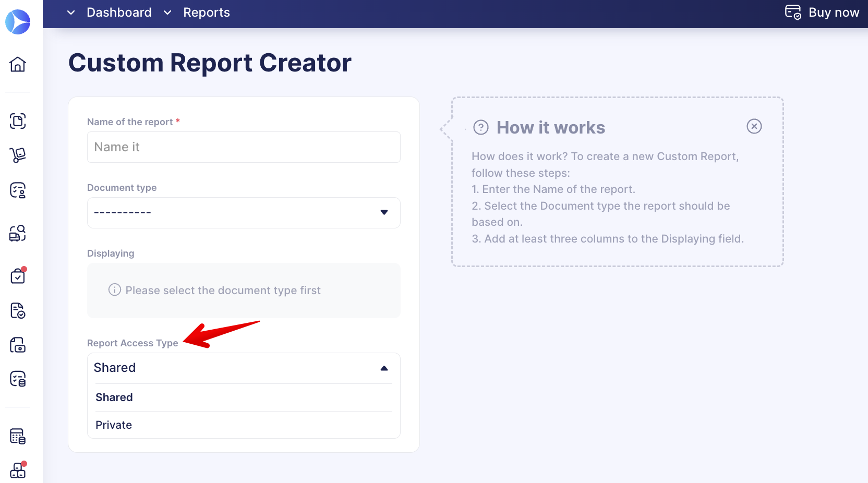Open the calculator database sidebar icon
868x483 pixels.
tap(18, 436)
